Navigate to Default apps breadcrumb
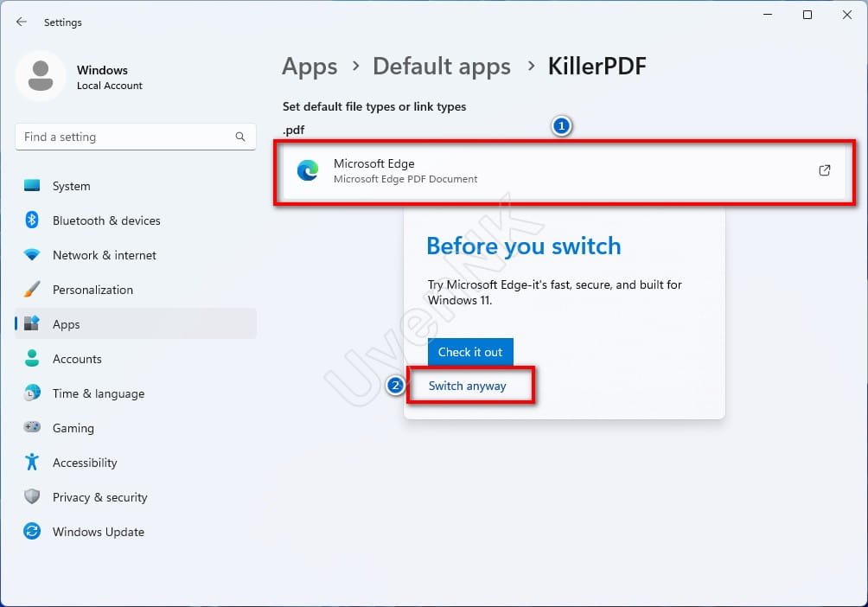Viewport: 868px width, 607px height. tap(442, 67)
